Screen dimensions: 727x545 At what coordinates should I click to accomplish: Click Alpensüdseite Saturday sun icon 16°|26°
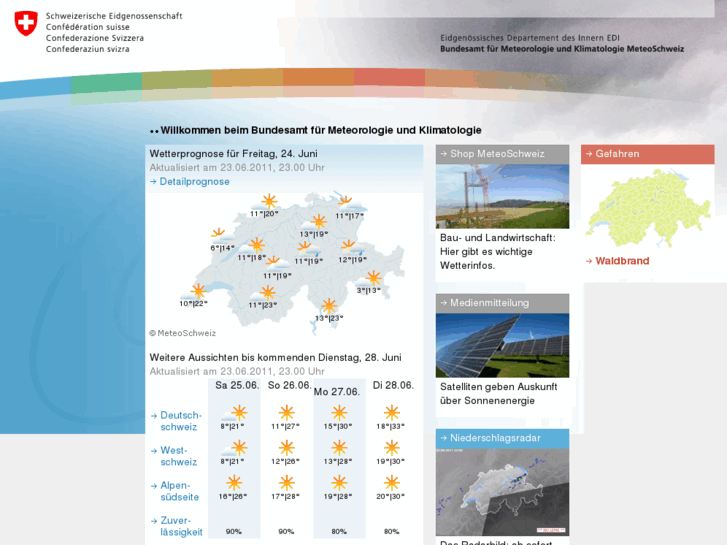pos(234,483)
